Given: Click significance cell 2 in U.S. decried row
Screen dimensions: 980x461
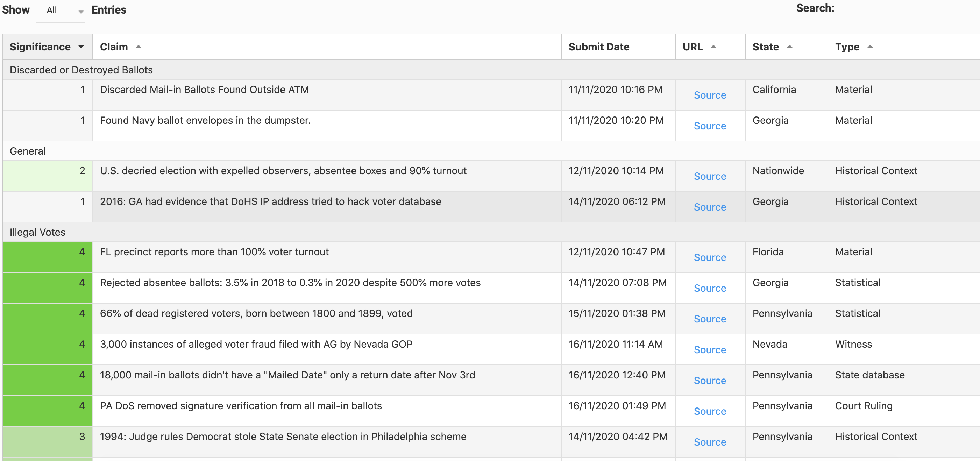Looking at the screenshot, I should point(47,176).
